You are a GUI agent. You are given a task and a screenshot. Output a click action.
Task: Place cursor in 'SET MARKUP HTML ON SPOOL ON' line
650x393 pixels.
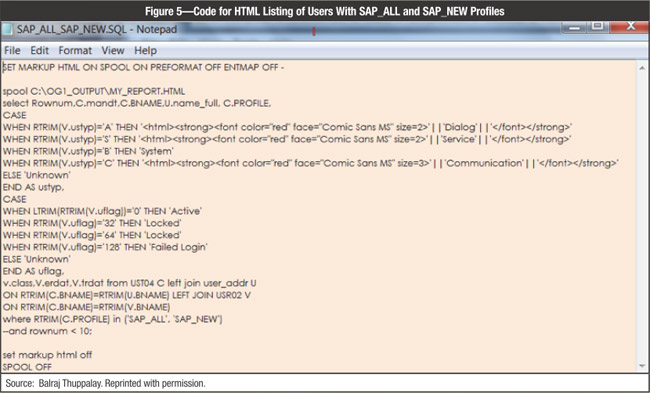pos(143,67)
